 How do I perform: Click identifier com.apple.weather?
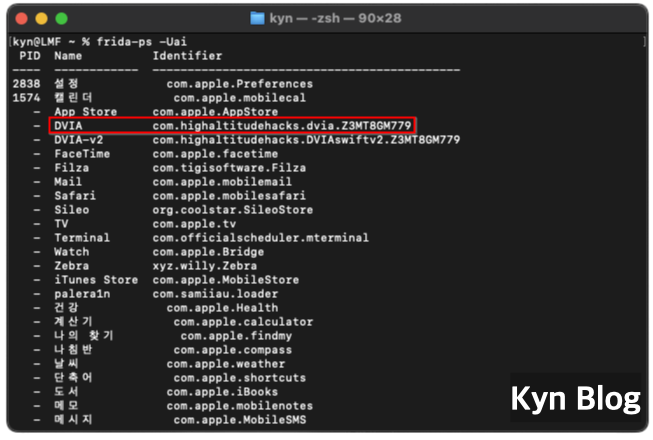[x=226, y=364]
